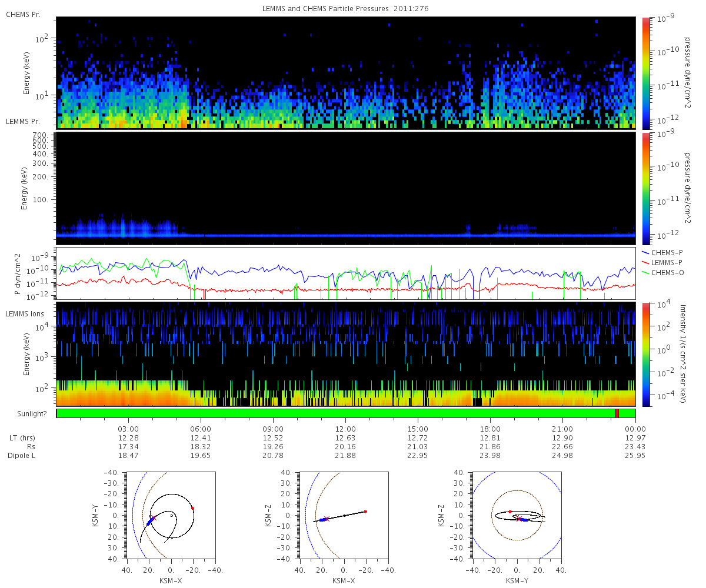Click the red dot on the XY orbit

[x=192, y=508]
